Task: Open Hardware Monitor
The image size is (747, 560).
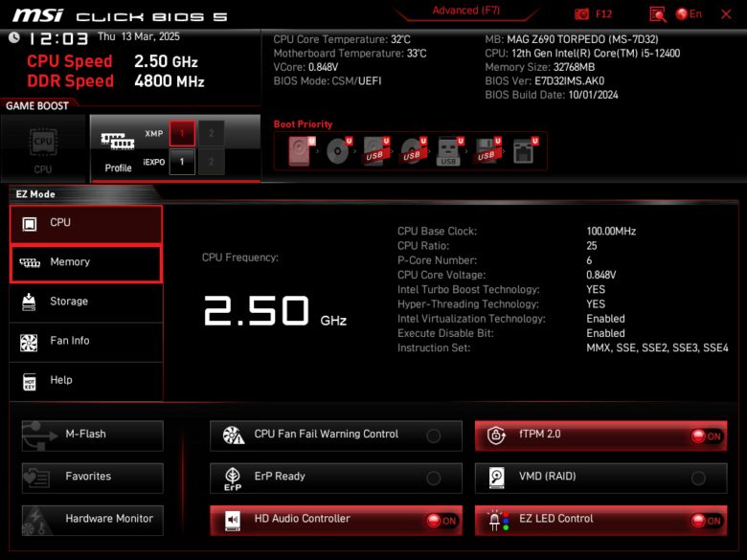Action: click(93, 520)
